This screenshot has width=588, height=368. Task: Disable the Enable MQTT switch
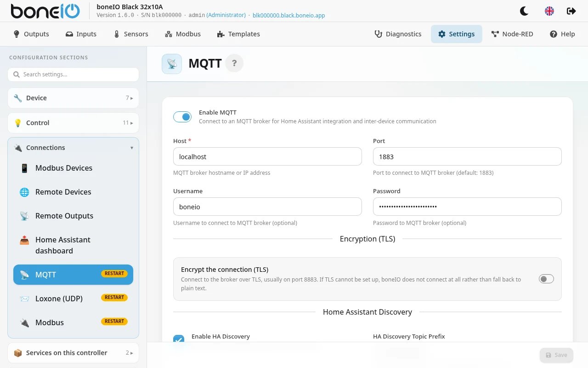pos(182,117)
